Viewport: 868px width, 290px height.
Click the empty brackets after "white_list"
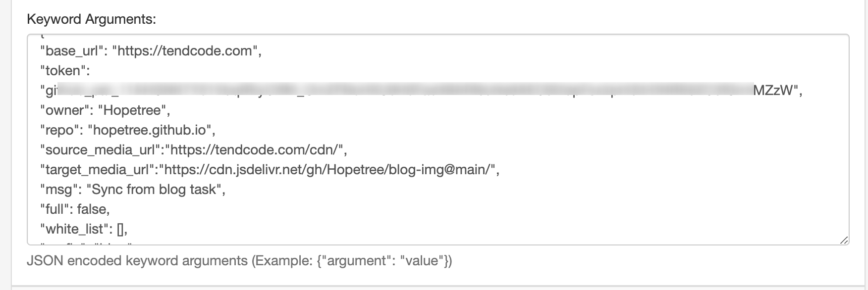pos(120,229)
